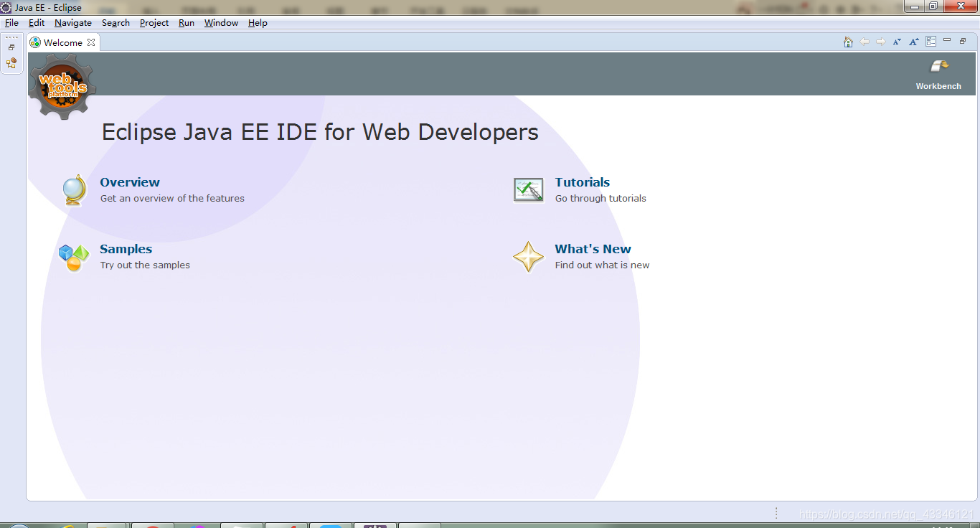
Task: Click 'Get an overview of the features' text
Action: coord(172,198)
